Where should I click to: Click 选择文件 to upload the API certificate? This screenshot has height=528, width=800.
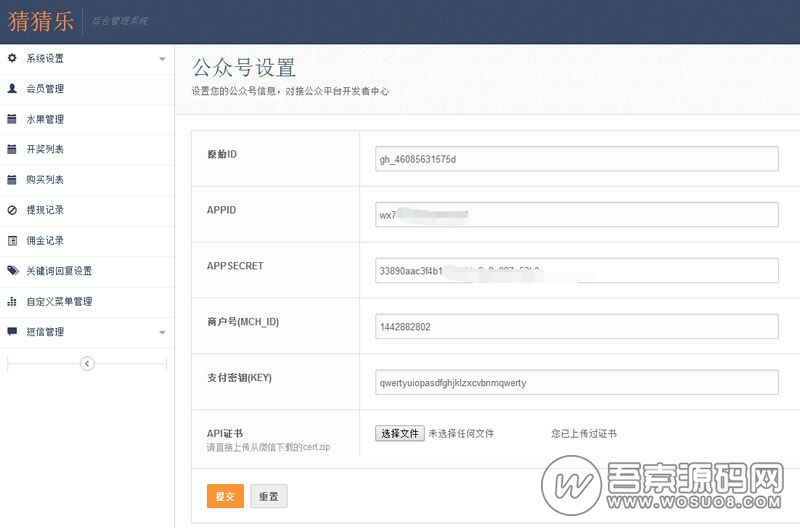pyautogui.click(x=400, y=433)
